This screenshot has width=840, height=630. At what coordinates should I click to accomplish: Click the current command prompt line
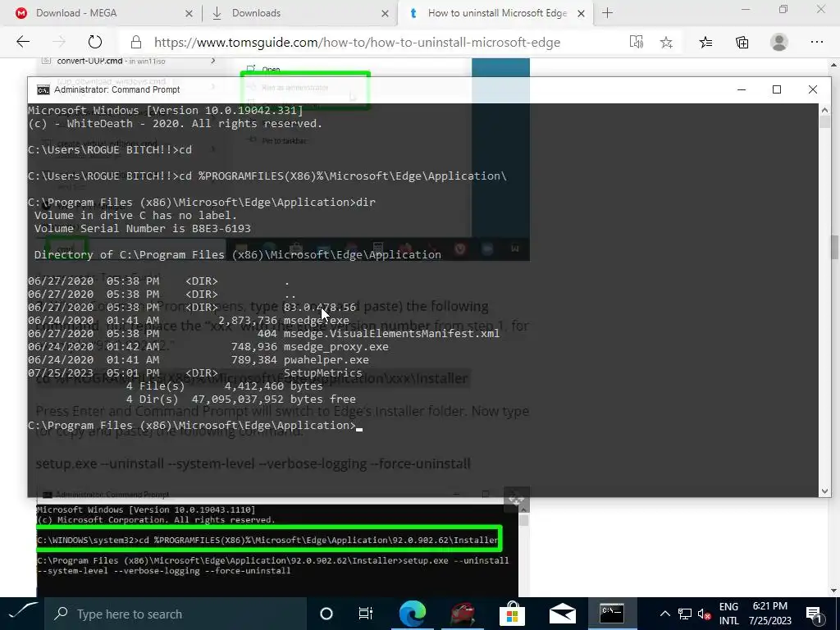point(195,426)
